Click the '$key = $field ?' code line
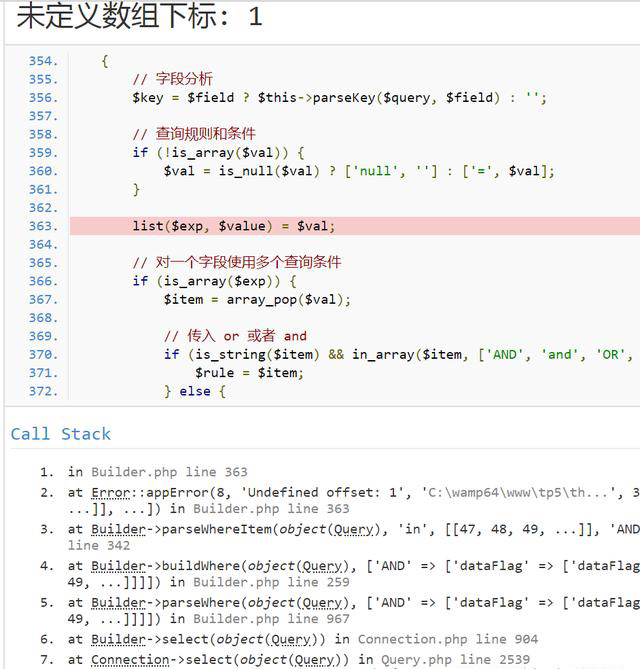 (x=339, y=98)
